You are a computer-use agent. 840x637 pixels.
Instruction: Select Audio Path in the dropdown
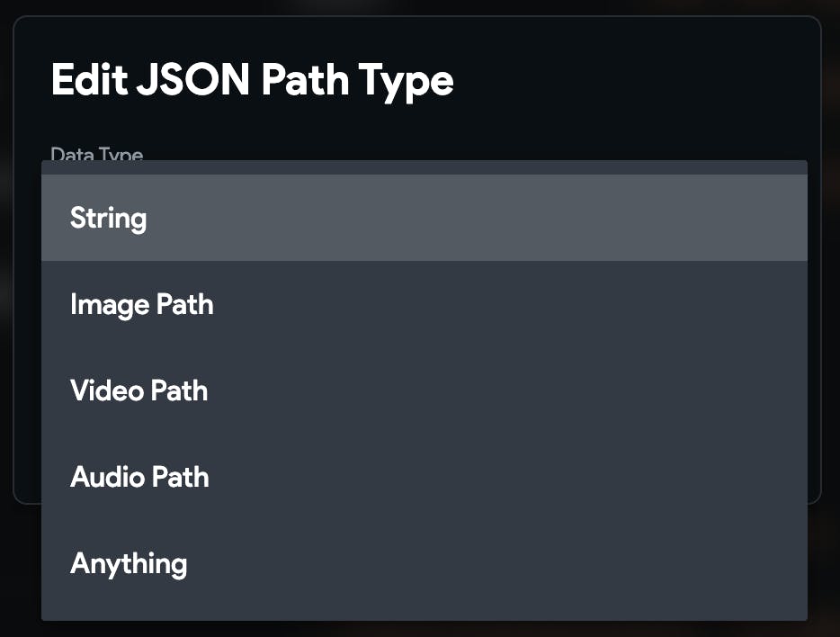(139, 478)
